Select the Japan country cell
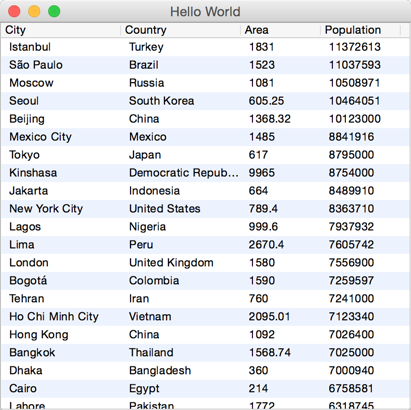 click(x=145, y=155)
